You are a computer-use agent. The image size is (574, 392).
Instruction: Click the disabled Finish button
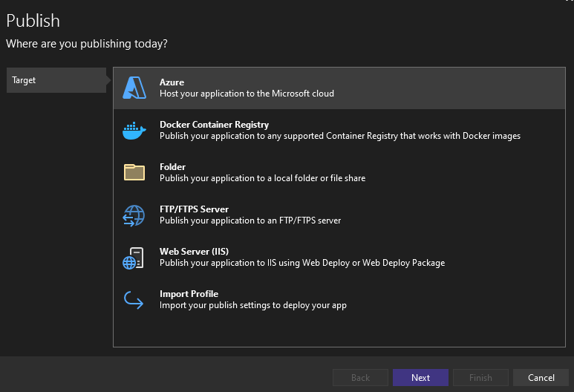coord(480,377)
